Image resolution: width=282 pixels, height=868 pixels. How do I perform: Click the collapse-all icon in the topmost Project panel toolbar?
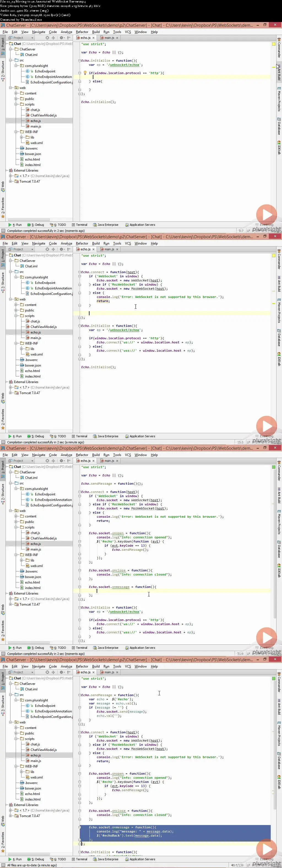click(x=53, y=38)
